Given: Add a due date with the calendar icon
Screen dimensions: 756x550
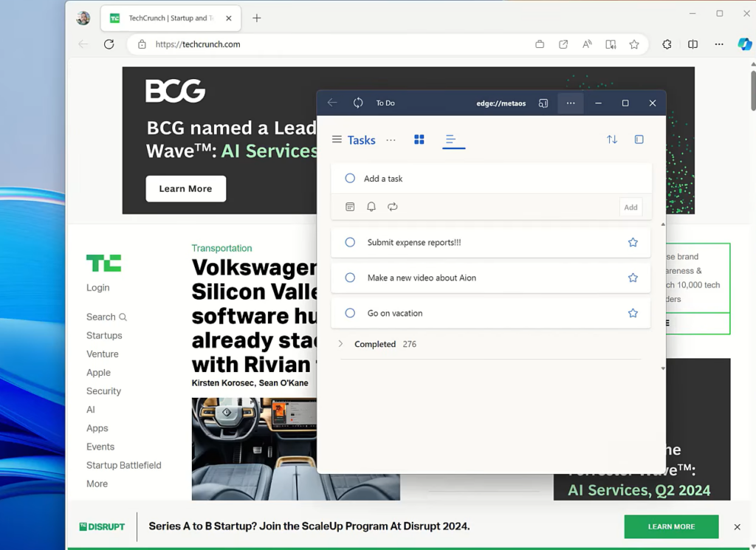Looking at the screenshot, I should 350,207.
